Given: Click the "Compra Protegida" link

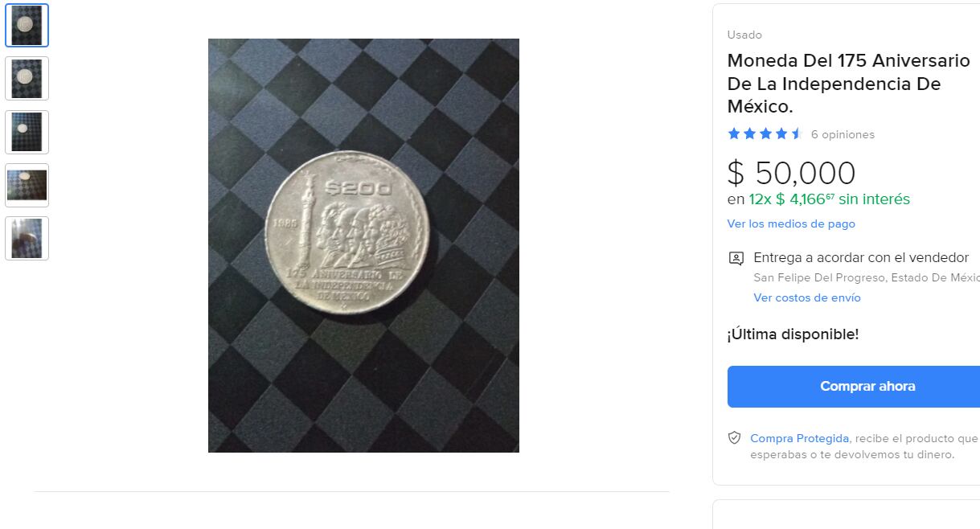Looking at the screenshot, I should click(799, 438).
